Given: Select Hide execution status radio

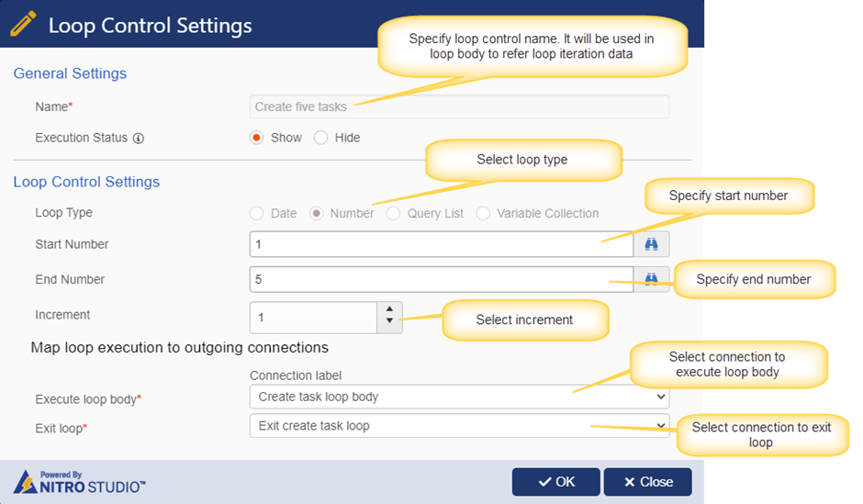Looking at the screenshot, I should [321, 138].
